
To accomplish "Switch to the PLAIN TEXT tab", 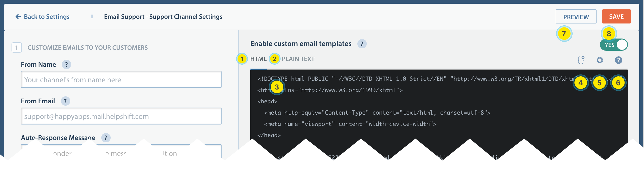I will pos(298,59).
